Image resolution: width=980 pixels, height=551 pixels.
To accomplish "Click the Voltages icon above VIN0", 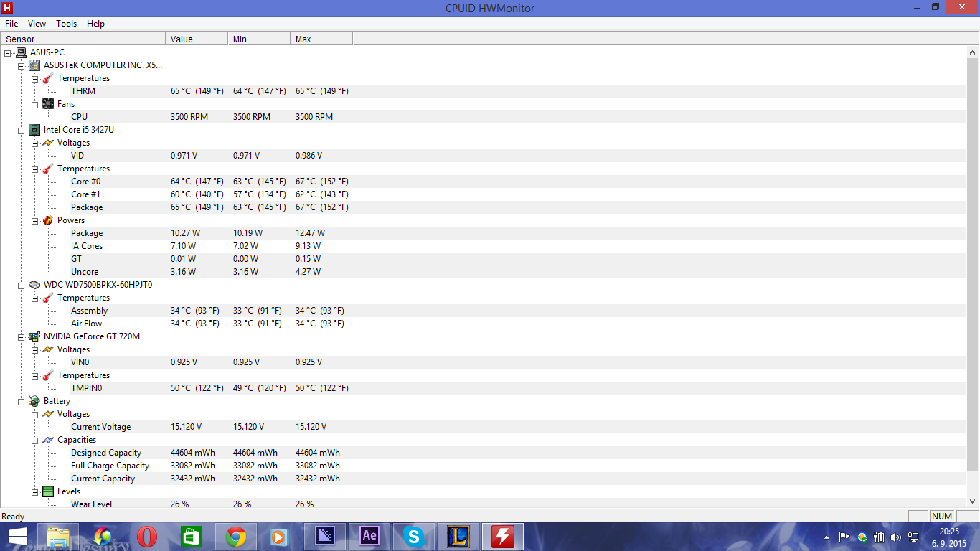I will (48, 349).
